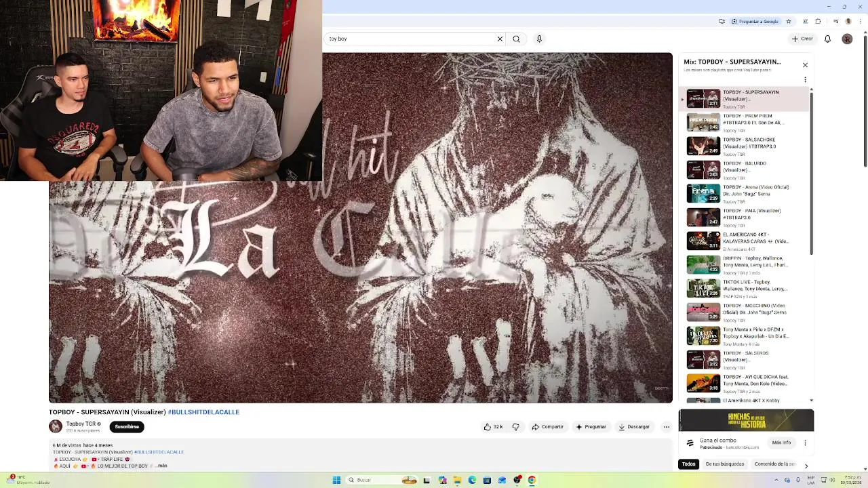Open the YouTube account avatar menu

point(847,39)
